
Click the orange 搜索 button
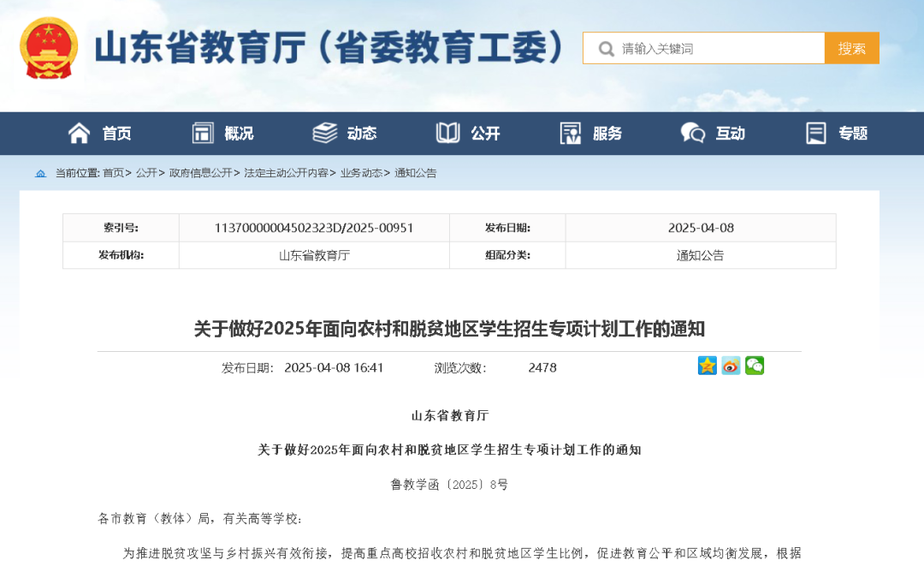851,48
